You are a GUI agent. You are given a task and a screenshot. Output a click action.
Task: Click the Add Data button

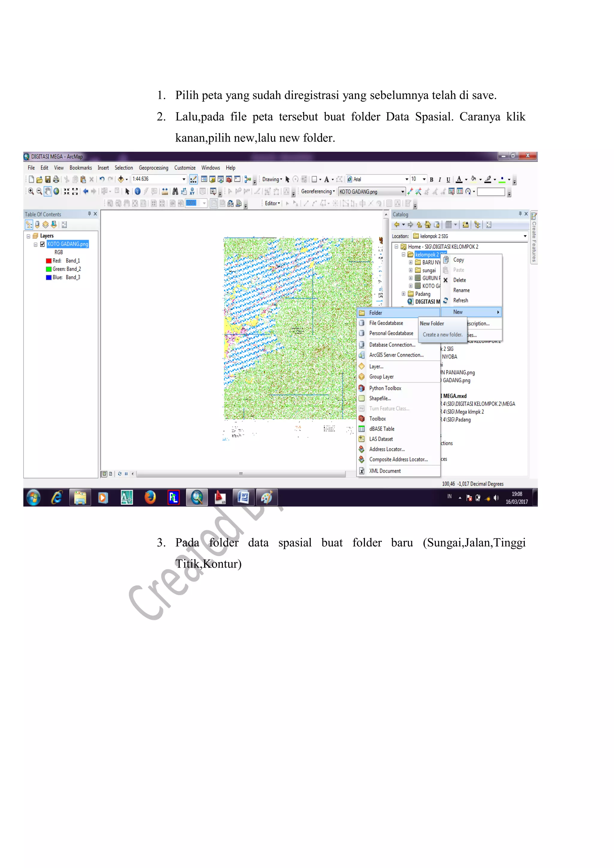click(121, 179)
